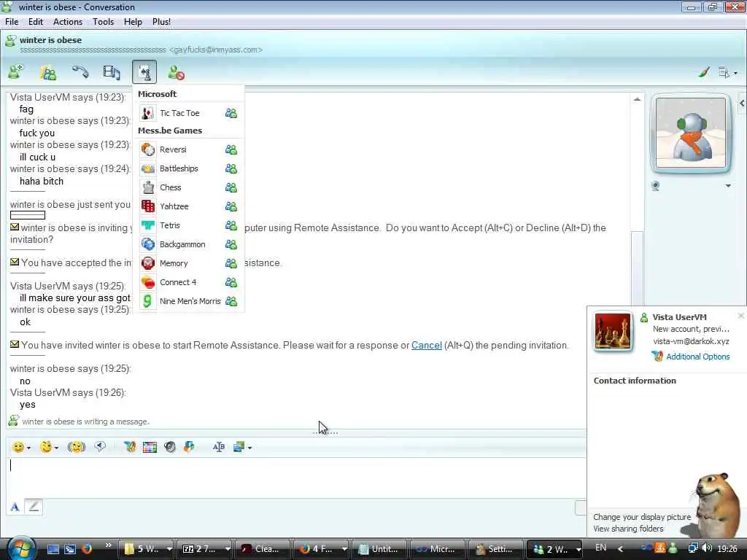Viewport: 747px width, 560px height.
Task: Start a Chess game
Action: click(x=170, y=187)
